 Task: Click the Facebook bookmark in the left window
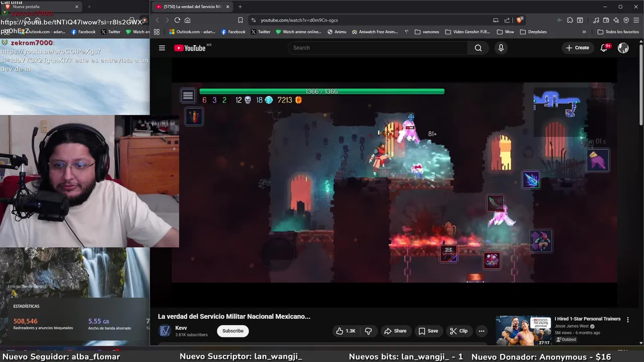click(84, 32)
